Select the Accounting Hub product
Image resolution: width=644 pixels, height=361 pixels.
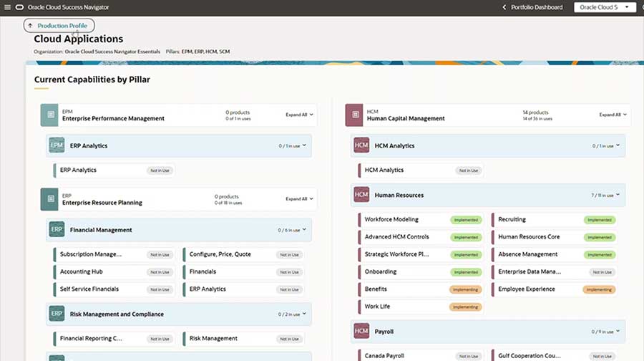114,271
